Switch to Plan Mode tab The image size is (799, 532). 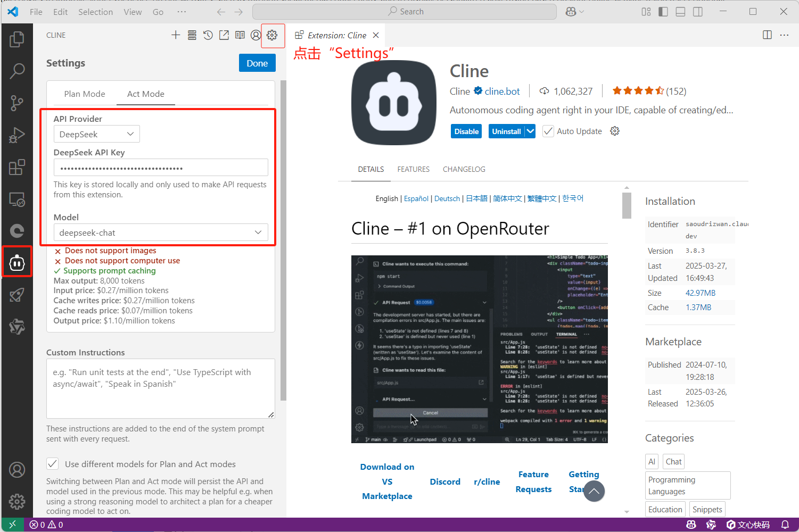click(85, 94)
